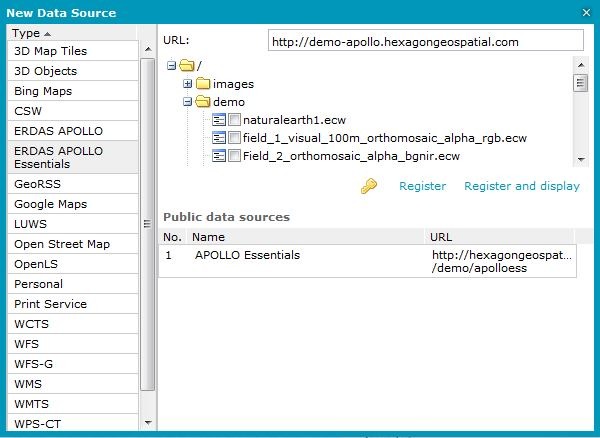Check Field_2_orthomosaic_alpha_bgnir.ecw checkbox
600x438 pixels.
(234, 156)
